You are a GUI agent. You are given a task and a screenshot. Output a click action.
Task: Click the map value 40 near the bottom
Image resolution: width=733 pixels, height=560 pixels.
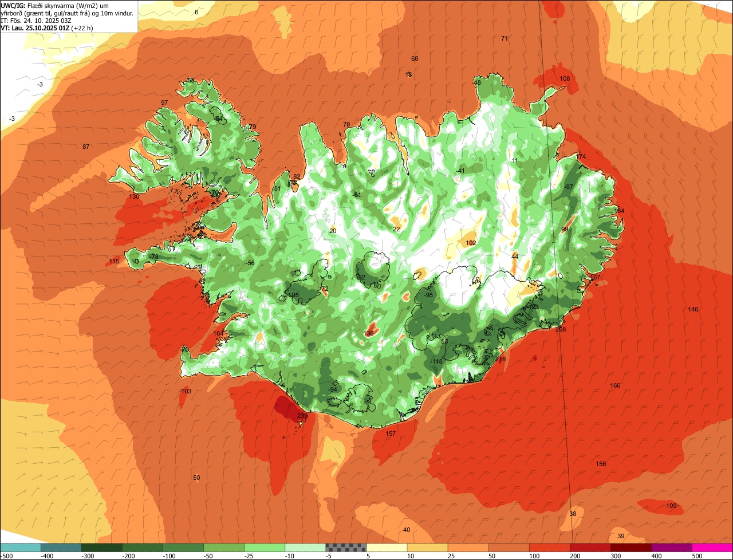click(407, 530)
